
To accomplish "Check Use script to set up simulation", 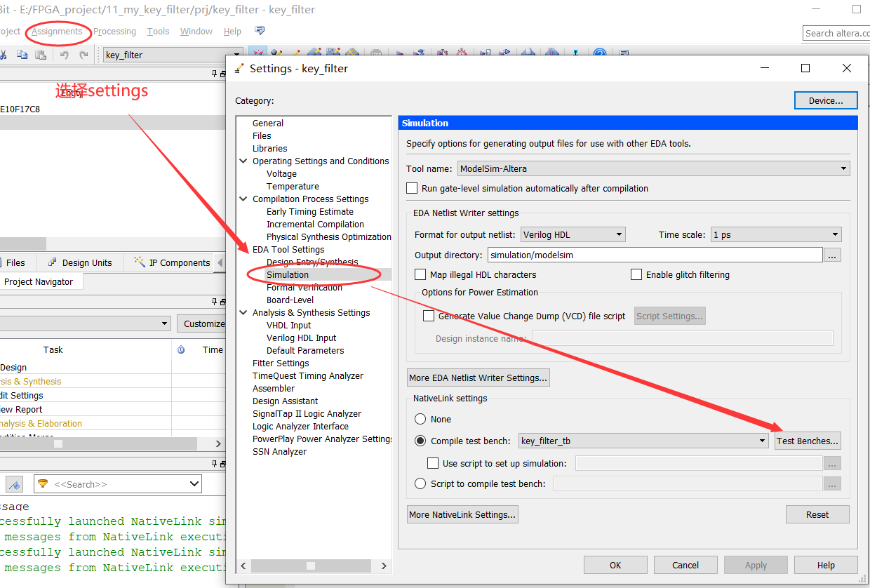I will click(x=433, y=463).
